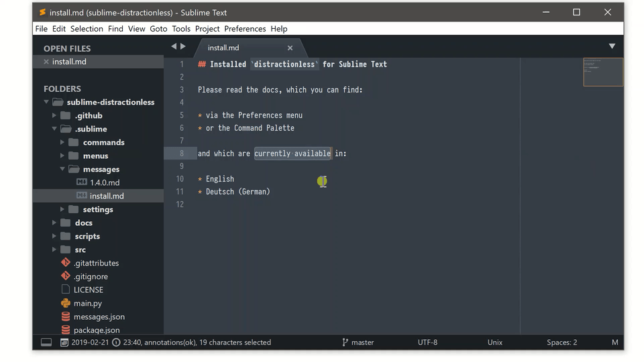Go to previous tab with left arrow
Image resolution: width=644 pixels, height=362 pixels.
point(174,46)
